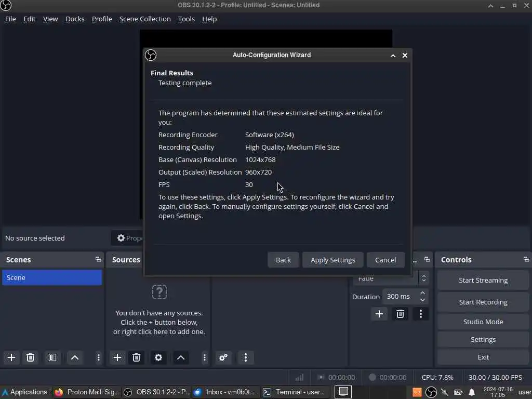Screen dimensions: 532x399
Task: Add a new source with the plus icon in Sources
Action: (117, 357)
